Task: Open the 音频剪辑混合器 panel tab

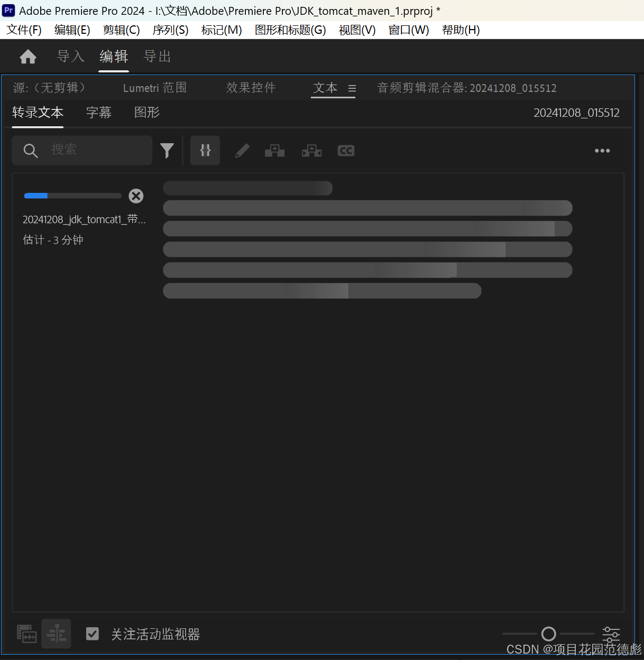Action: coord(467,88)
